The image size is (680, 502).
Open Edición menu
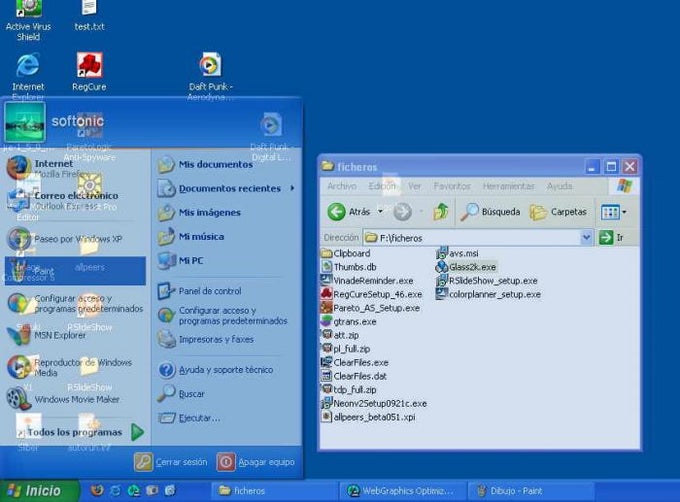[382, 186]
